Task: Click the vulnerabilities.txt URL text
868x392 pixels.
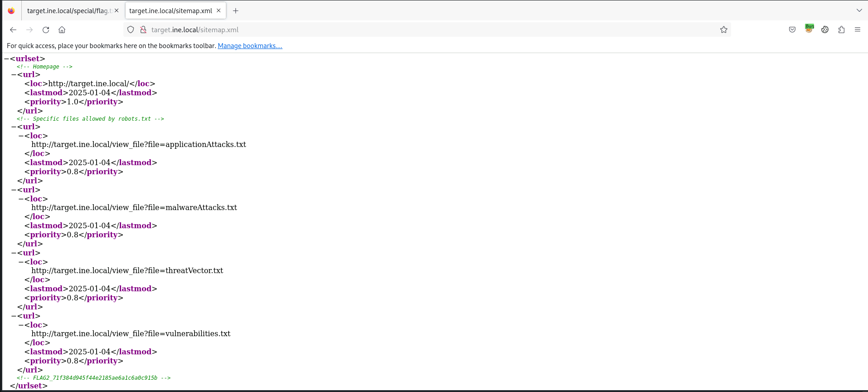Action: 131,333
